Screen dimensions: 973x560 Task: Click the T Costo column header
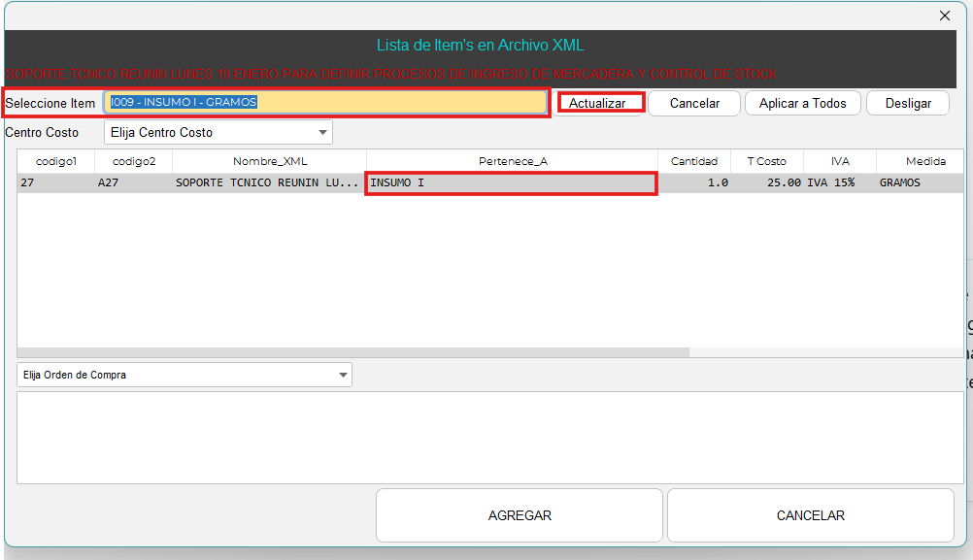[766, 161]
